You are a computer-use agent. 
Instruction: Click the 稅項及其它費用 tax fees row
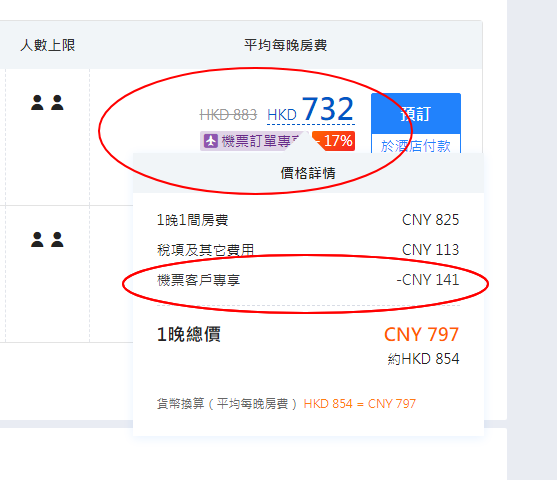(x=308, y=250)
